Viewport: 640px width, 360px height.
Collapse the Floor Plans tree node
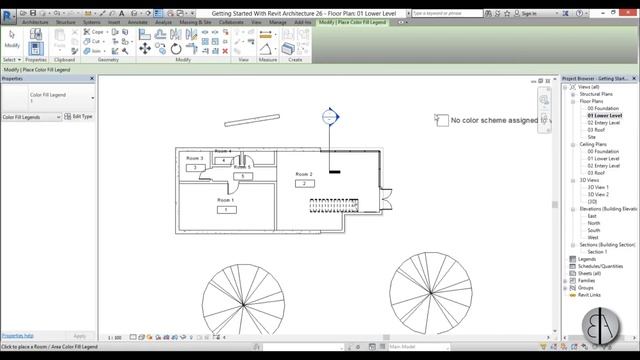573,101
